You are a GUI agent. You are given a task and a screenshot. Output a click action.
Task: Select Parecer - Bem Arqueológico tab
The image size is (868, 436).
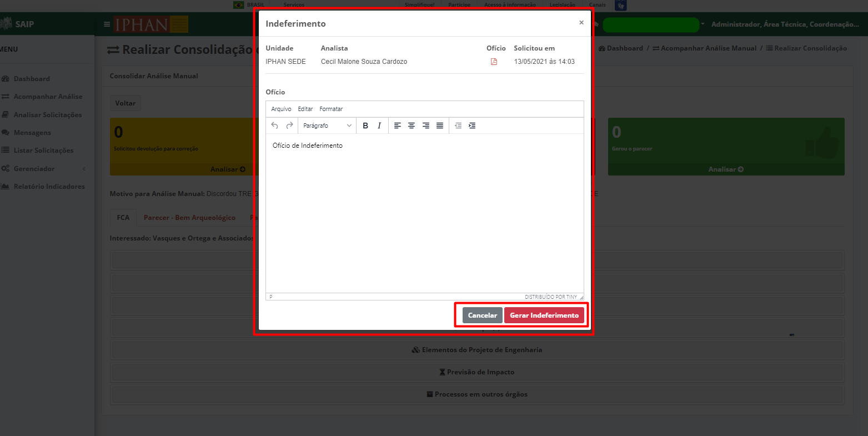pyautogui.click(x=189, y=218)
